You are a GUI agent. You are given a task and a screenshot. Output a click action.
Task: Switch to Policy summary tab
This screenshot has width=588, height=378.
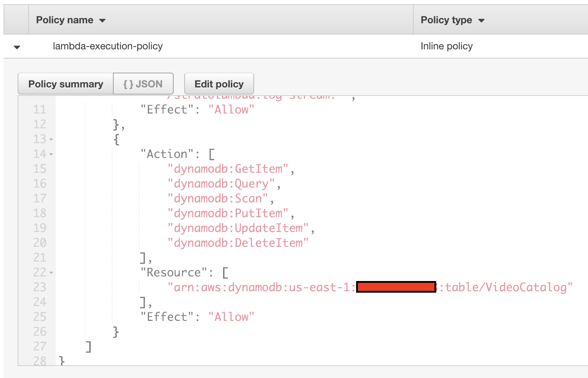tap(66, 84)
